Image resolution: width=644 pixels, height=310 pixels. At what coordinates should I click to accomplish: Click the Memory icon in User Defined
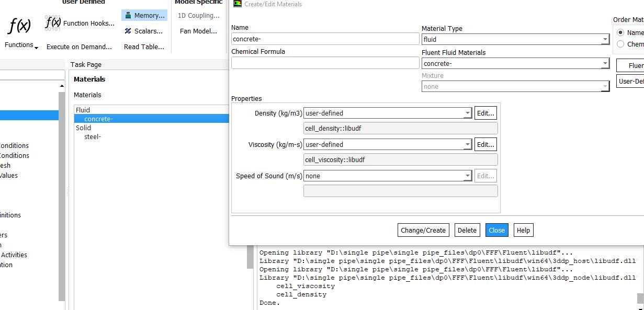(x=128, y=16)
